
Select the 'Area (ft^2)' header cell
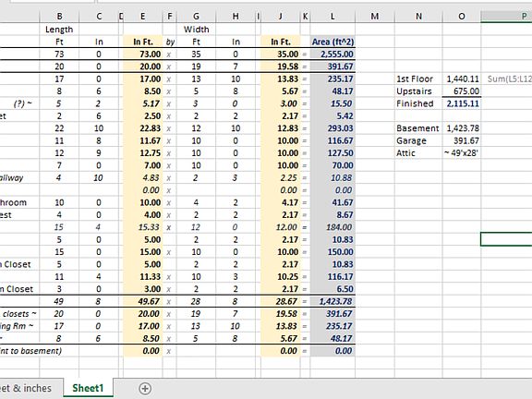(x=332, y=42)
